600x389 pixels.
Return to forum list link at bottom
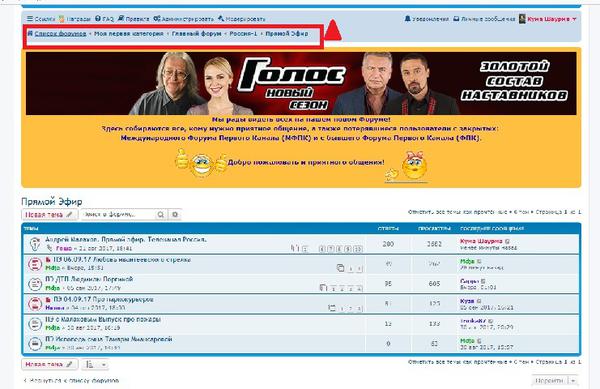(71, 381)
